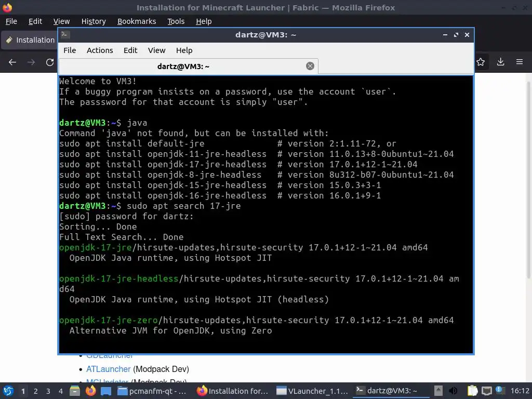Close the terminal window
The image size is (532, 399).
click(467, 35)
